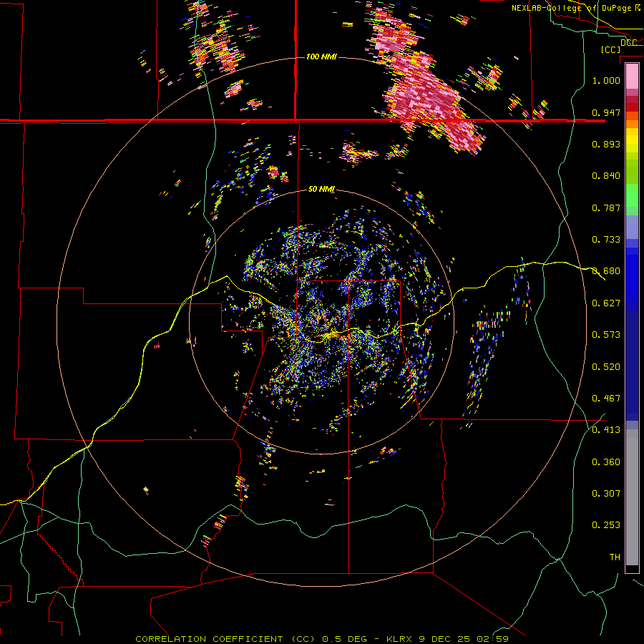Click the 0.253 legend value
The width and height of the screenshot is (644, 644).
[606, 525]
